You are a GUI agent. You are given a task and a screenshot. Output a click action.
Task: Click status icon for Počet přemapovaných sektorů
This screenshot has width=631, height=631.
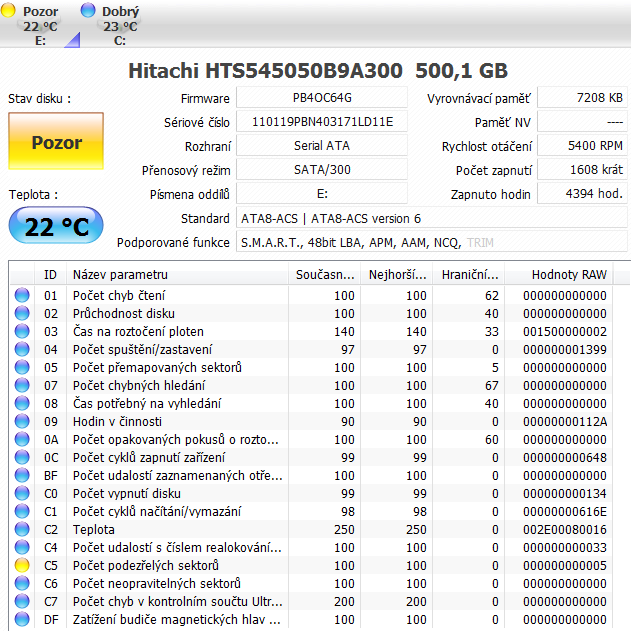(x=22, y=367)
